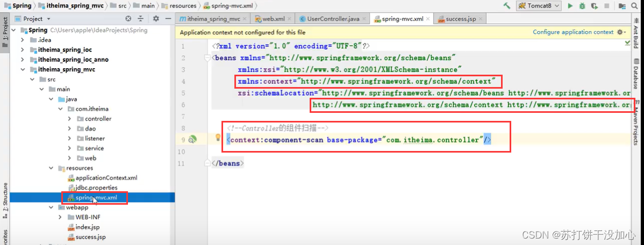644x245 pixels.
Task: Click Spring in the breadcrumb bar
Action: click(x=18, y=6)
